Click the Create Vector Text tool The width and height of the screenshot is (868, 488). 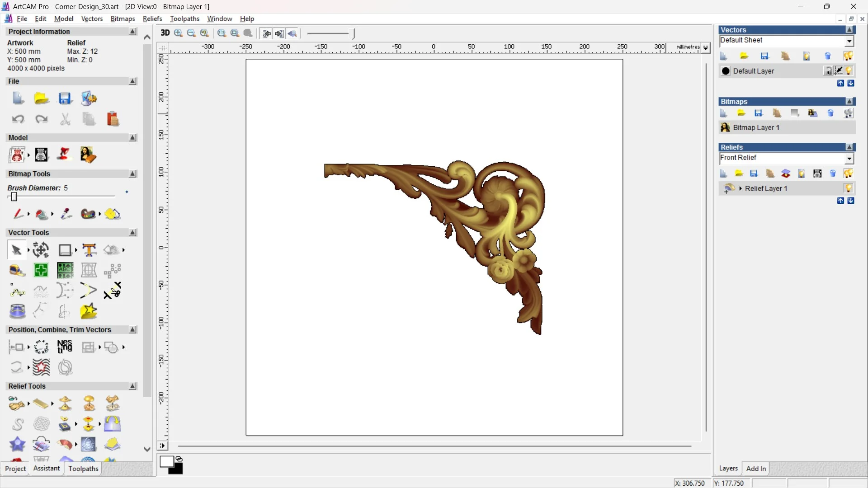[89, 250]
